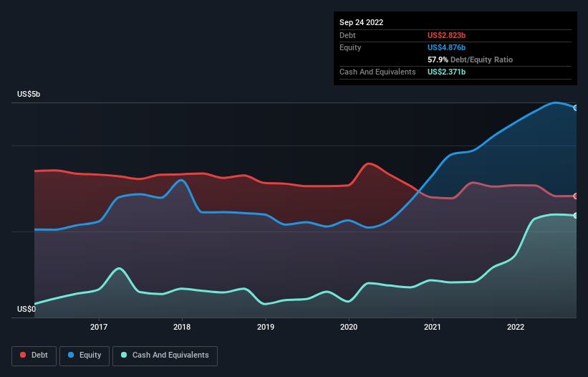Click the US$5b y-axis label
The width and height of the screenshot is (588, 377).
pyautogui.click(x=29, y=94)
